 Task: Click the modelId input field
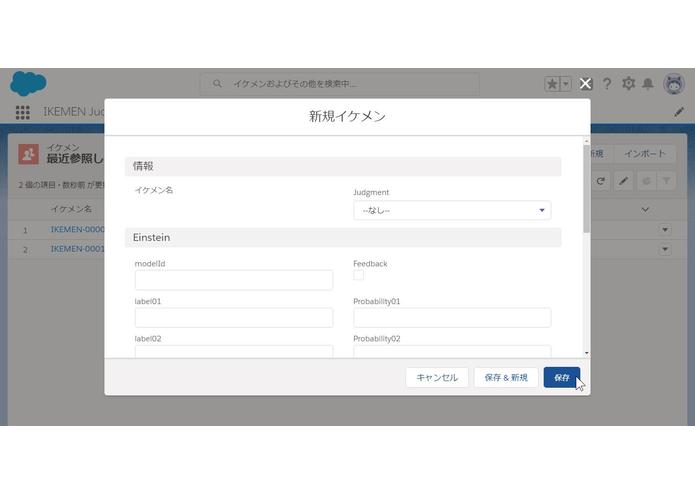(x=234, y=280)
